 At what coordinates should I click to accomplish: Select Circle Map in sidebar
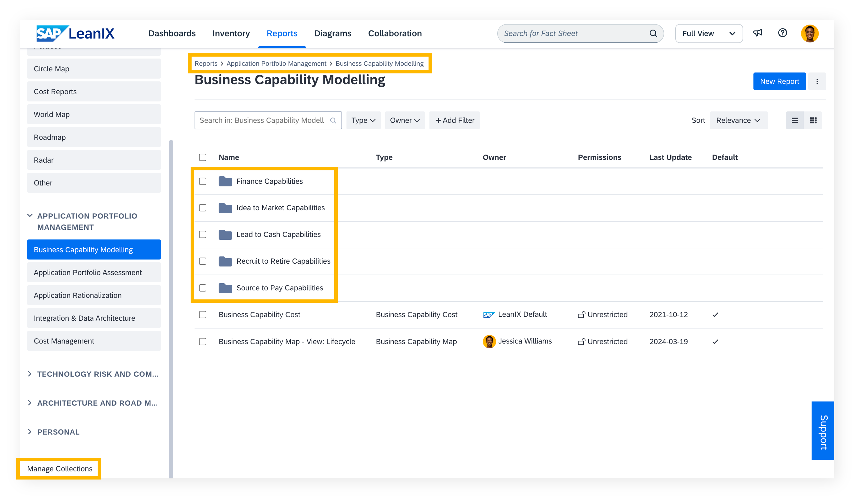[x=94, y=69]
